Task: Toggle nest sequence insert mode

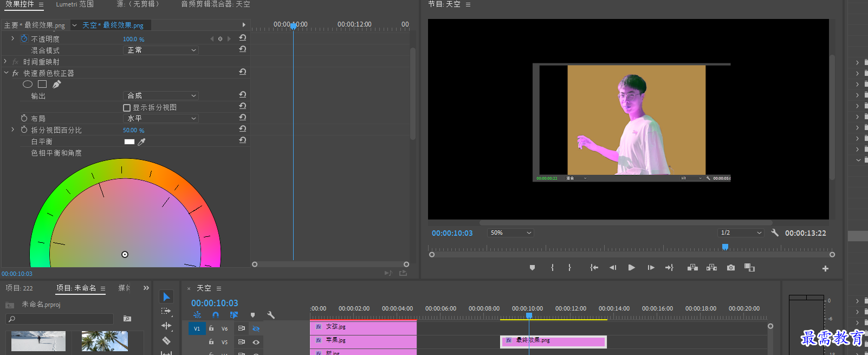Action: (197, 315)
